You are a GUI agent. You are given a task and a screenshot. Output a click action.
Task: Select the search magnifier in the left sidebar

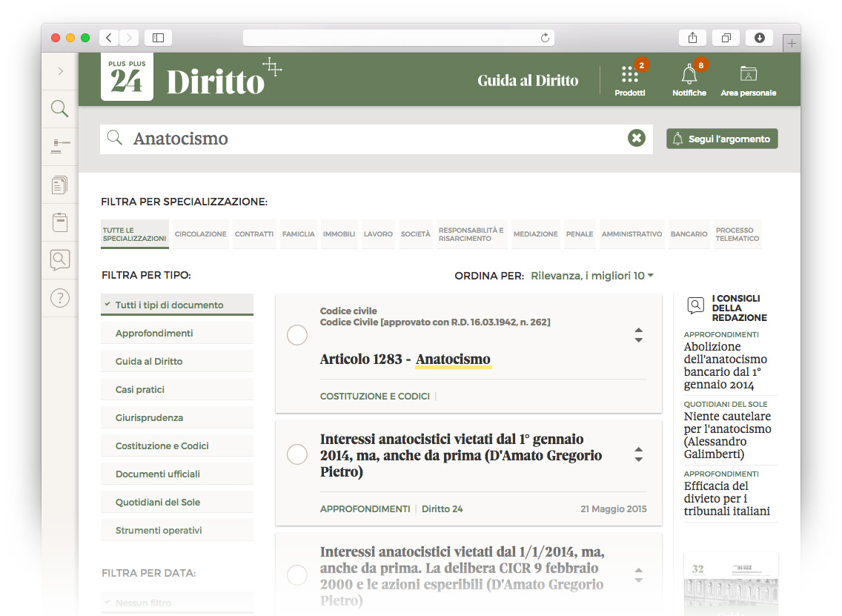(x=59, y=108)
